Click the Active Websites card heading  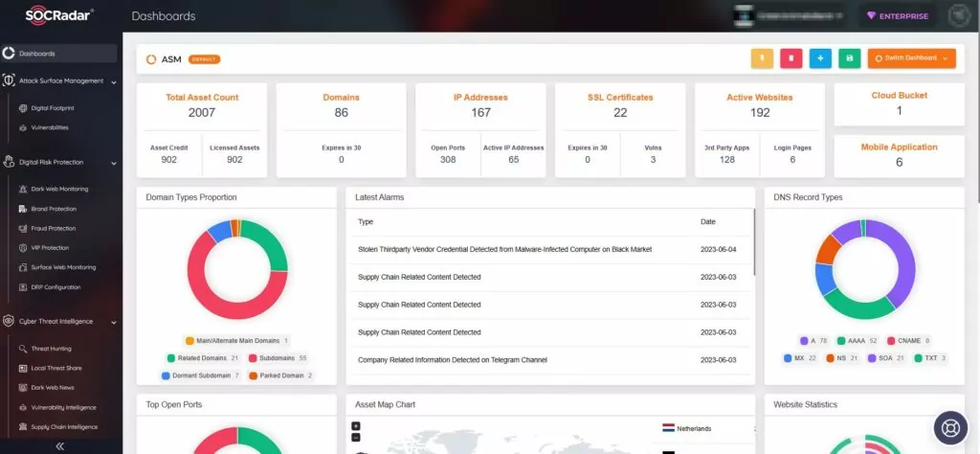pos(759,98)
